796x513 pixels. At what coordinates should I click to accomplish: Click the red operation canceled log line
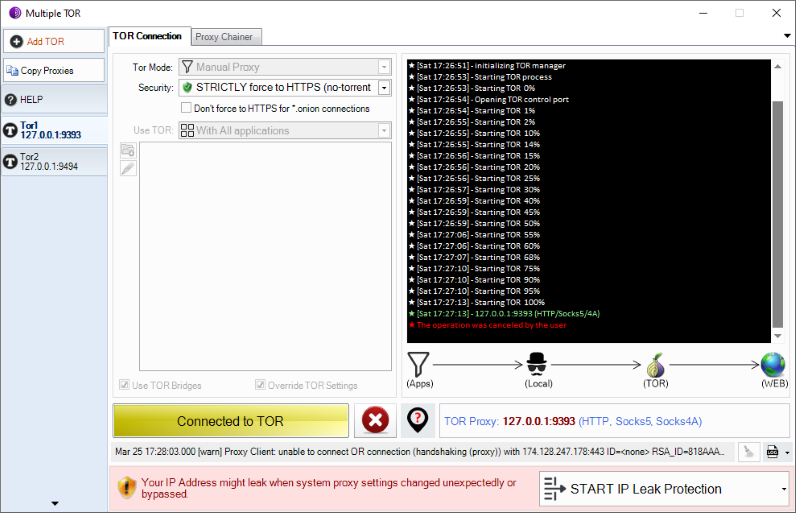click(487, 325)
